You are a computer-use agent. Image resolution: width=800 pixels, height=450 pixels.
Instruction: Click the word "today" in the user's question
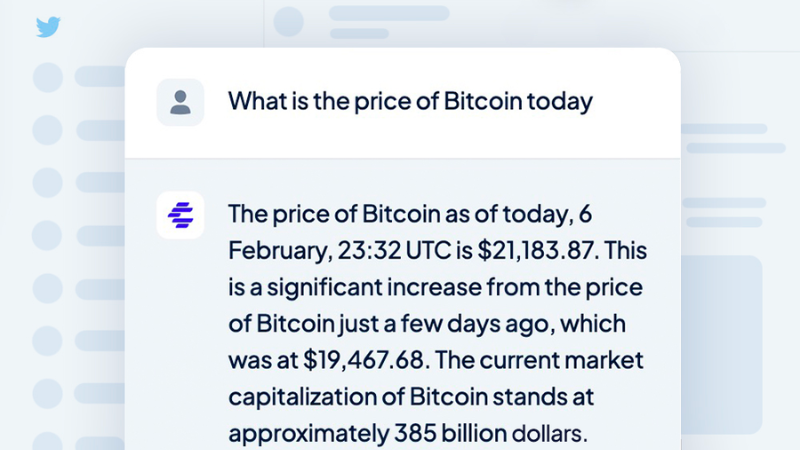coord(563,102)
